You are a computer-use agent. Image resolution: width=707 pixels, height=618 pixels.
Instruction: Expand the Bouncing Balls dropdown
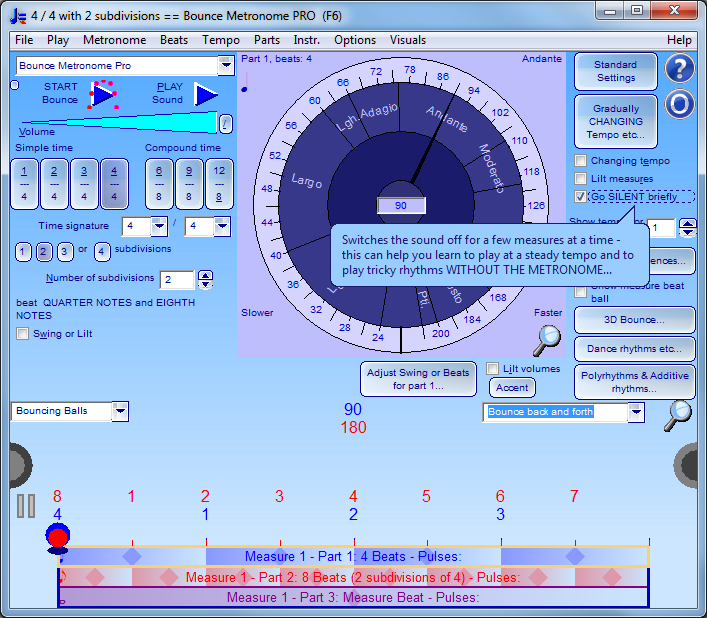pos(120,411)
